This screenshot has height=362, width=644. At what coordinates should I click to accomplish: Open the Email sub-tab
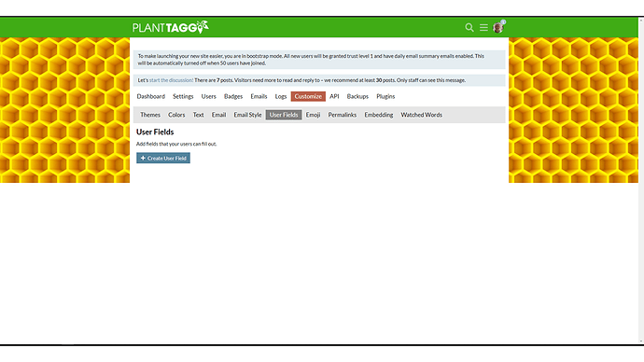(219, 115)
